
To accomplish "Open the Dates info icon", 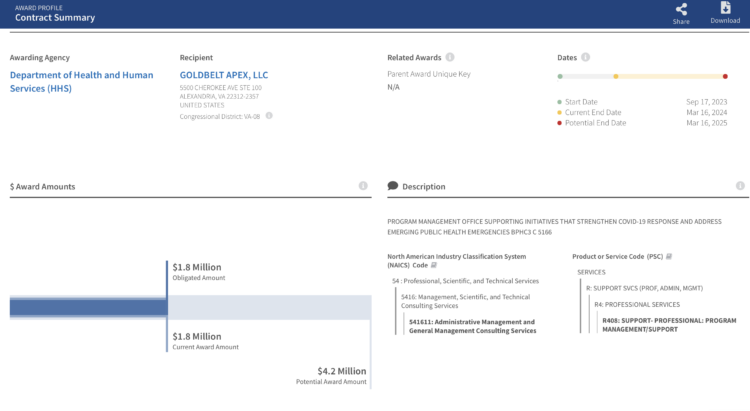I will point(585,57).
